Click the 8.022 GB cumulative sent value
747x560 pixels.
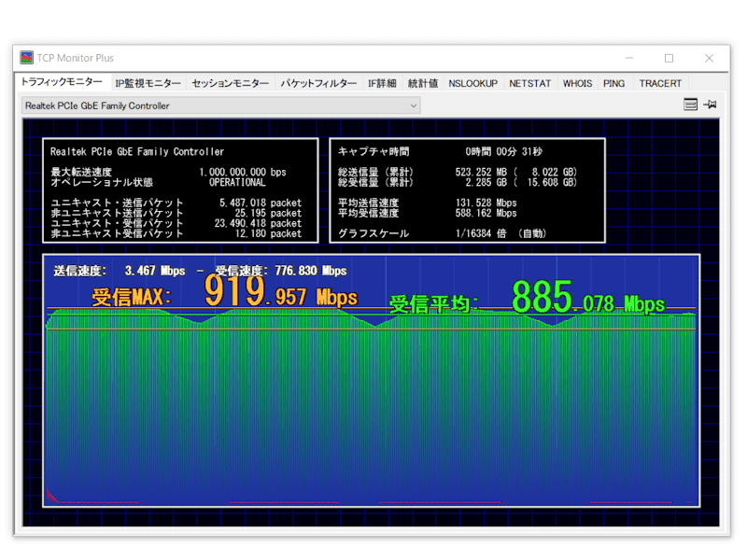[553, 172]
